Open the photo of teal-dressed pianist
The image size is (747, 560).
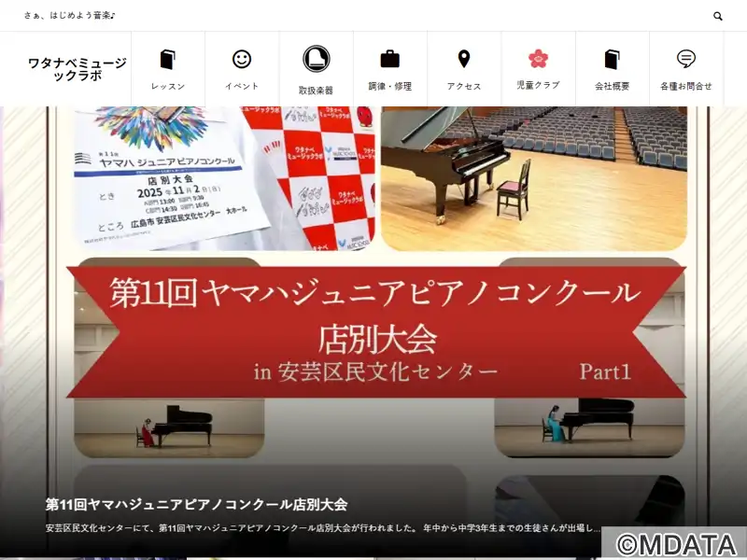tap(590, 427)
